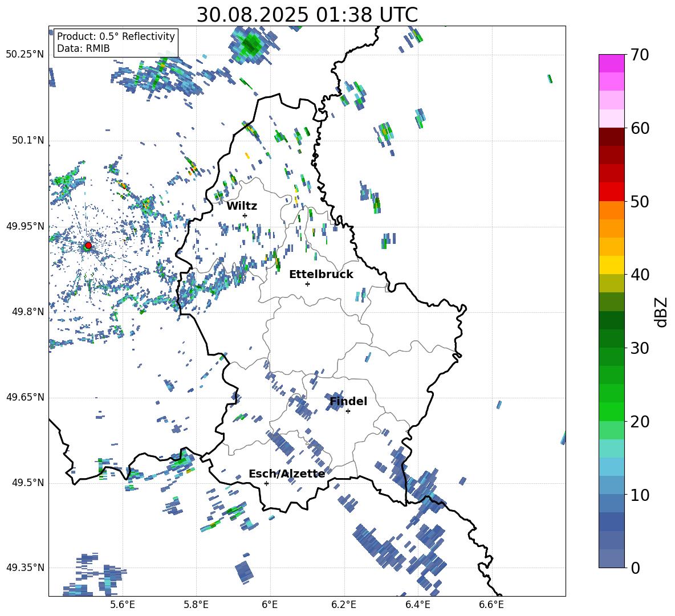675x616 pixels.
Task: Click the title timestamp 30.08.2025 01:38 UTC
Action: click(307, 15)
